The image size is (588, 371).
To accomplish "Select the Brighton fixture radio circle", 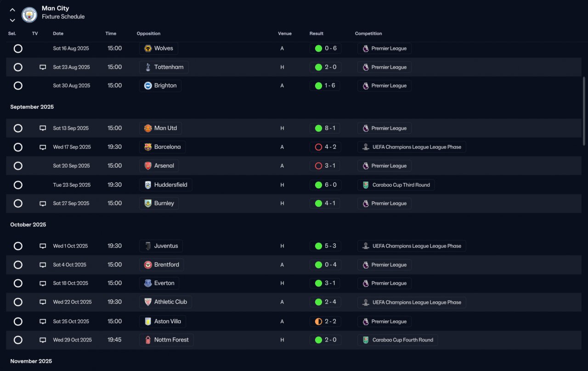I will 18,85.
